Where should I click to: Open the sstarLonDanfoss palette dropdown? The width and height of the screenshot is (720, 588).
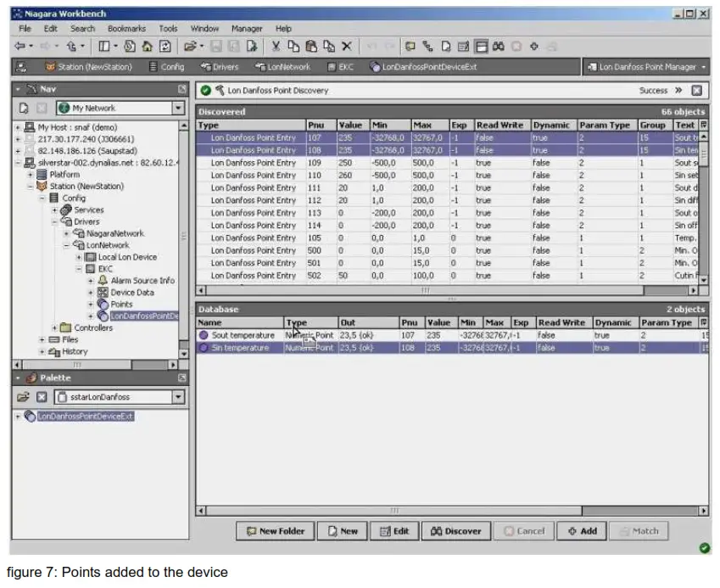tap(178, 396)
